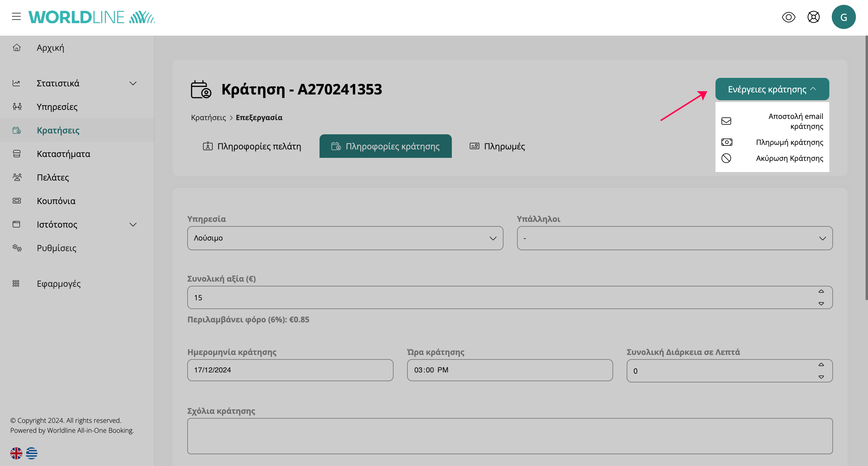Expand the Ιστότοπος sidebar section
The image size is (868, 466).
[133, 225]
